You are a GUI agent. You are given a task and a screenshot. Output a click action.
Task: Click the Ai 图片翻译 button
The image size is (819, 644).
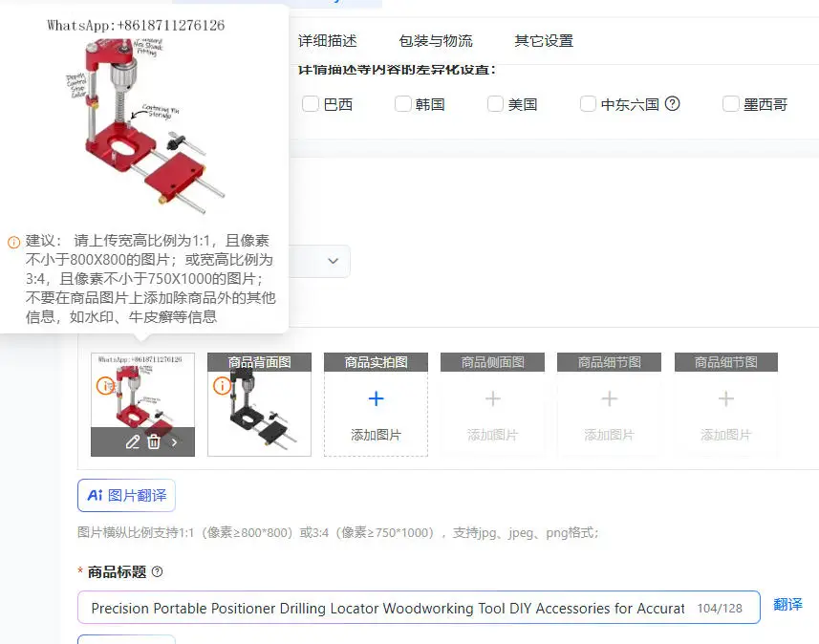tap(126, 495)
